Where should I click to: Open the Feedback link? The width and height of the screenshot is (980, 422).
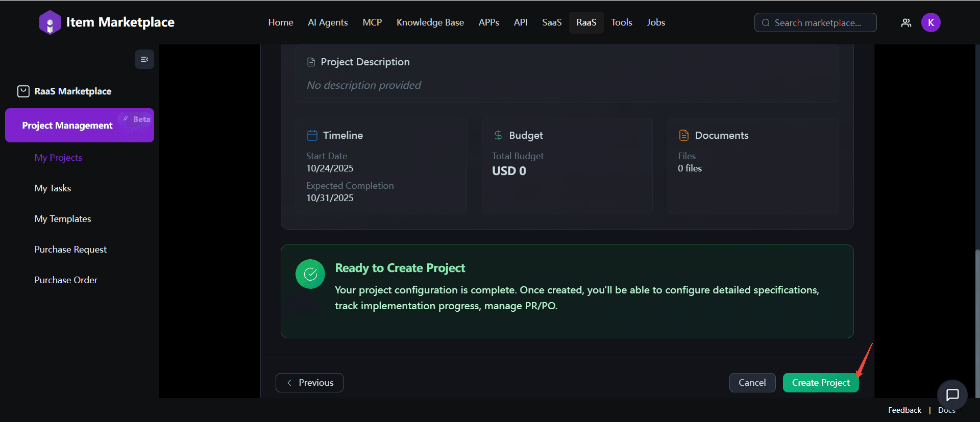(x=904, y=410)
